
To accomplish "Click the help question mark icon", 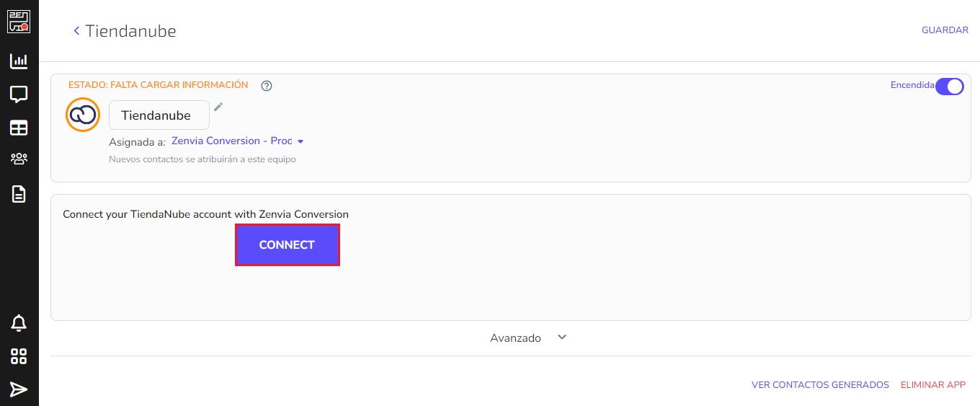I will (x=267, y=86).
